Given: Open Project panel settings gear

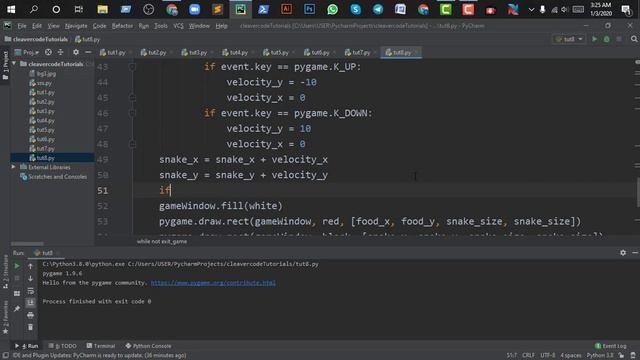Looking at the screenshot, I should tap(76, 52).
